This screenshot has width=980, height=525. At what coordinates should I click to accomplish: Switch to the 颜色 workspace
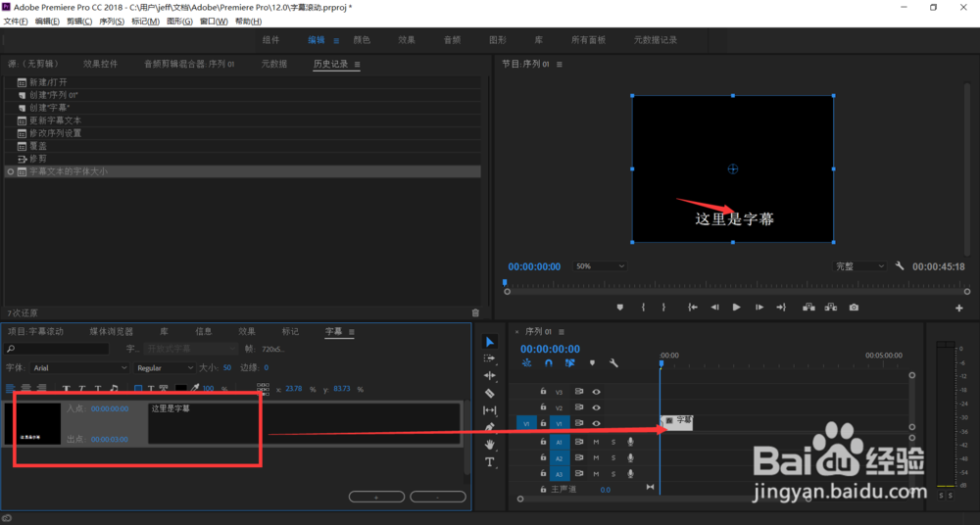pos(362,40)
